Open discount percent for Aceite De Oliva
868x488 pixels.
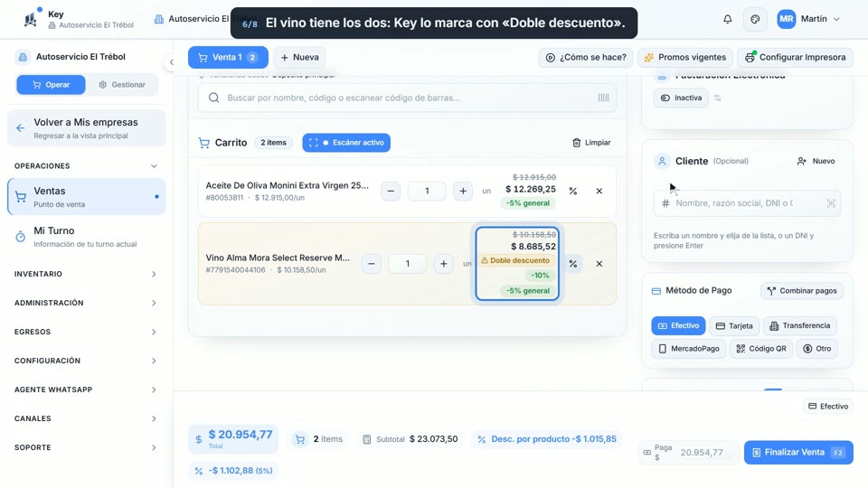click(x=573, y=191)
